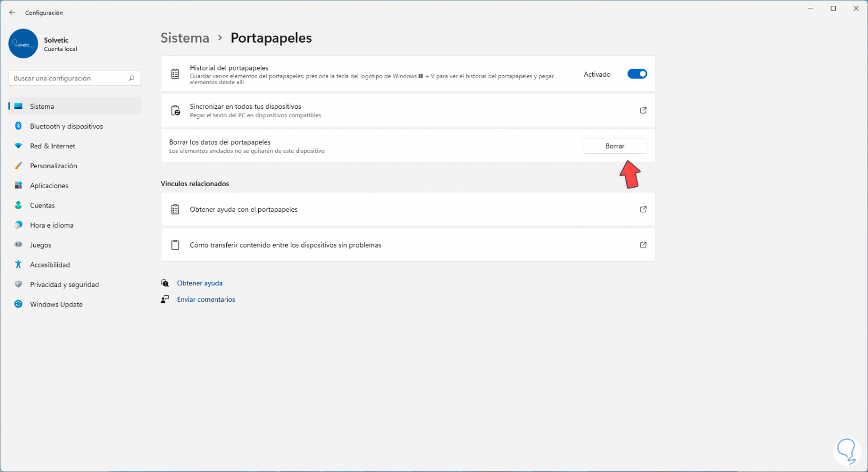The height and width of the screenshot is (472, 868).
Task: Go to Aplicaciones settings section
Action: point(49,186)
